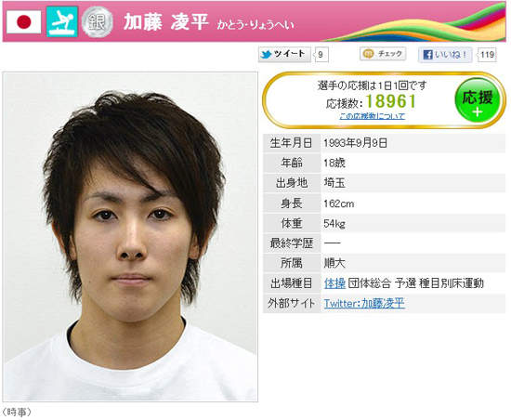Viewport: 511px width, 420px height.
Task: Open the Twitter:加藤凌平 external link
Action: click(364, 303)
